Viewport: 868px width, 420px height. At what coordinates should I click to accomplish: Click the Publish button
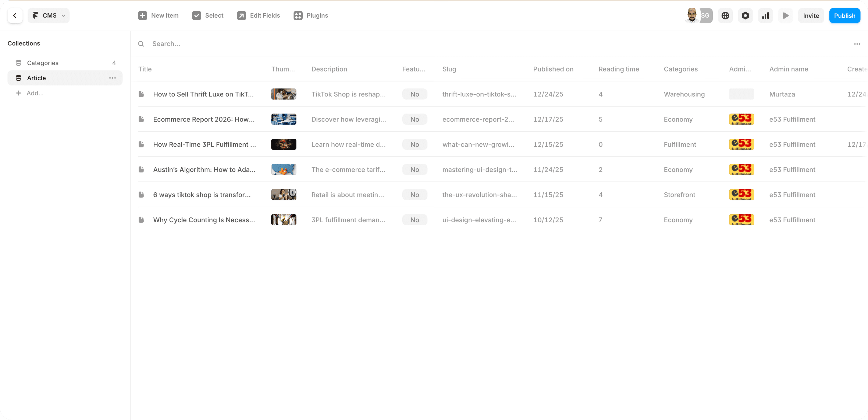click(x=844, y=15)
